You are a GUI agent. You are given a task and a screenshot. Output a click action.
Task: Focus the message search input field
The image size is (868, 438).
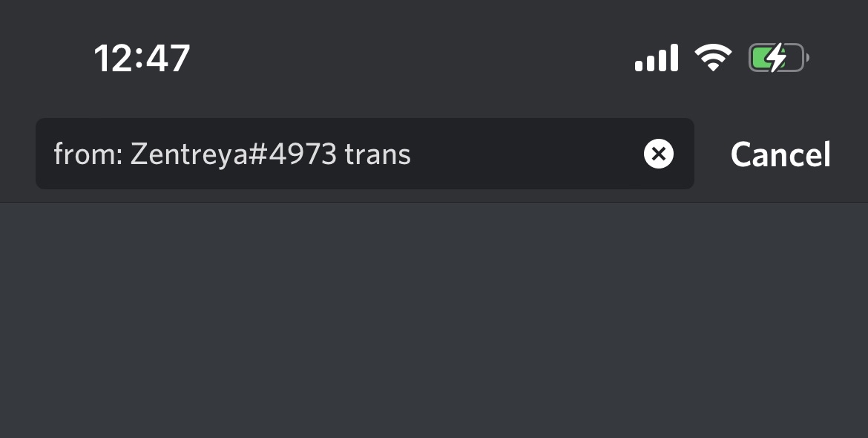pyautogui.click(x=365, y=154)
